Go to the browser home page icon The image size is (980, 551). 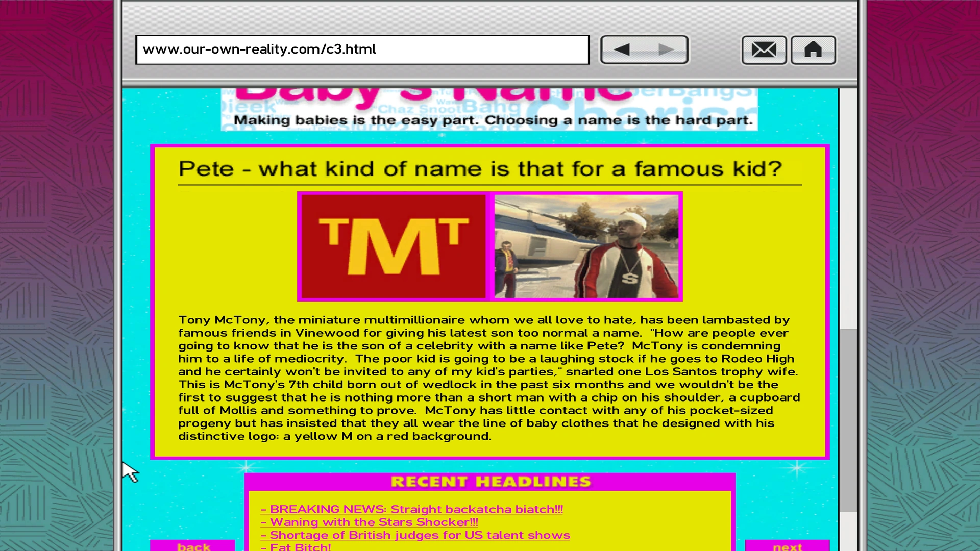813,49
